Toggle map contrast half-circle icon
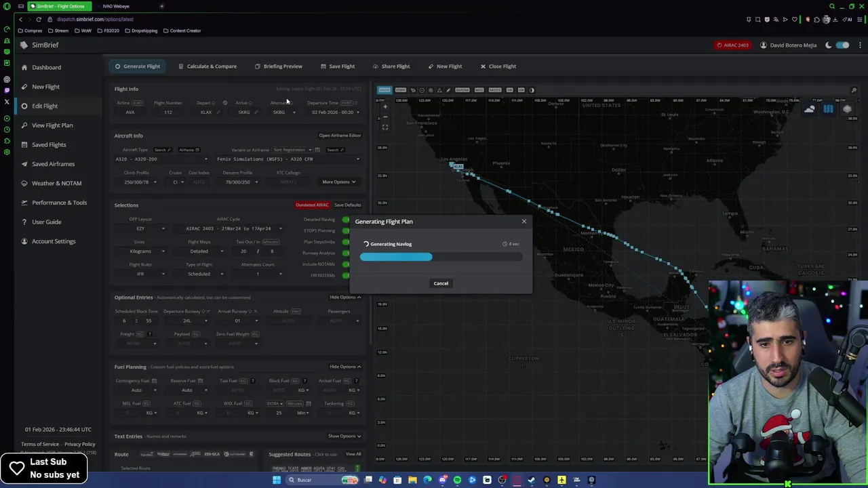868x488 pixels. [531, 90]
